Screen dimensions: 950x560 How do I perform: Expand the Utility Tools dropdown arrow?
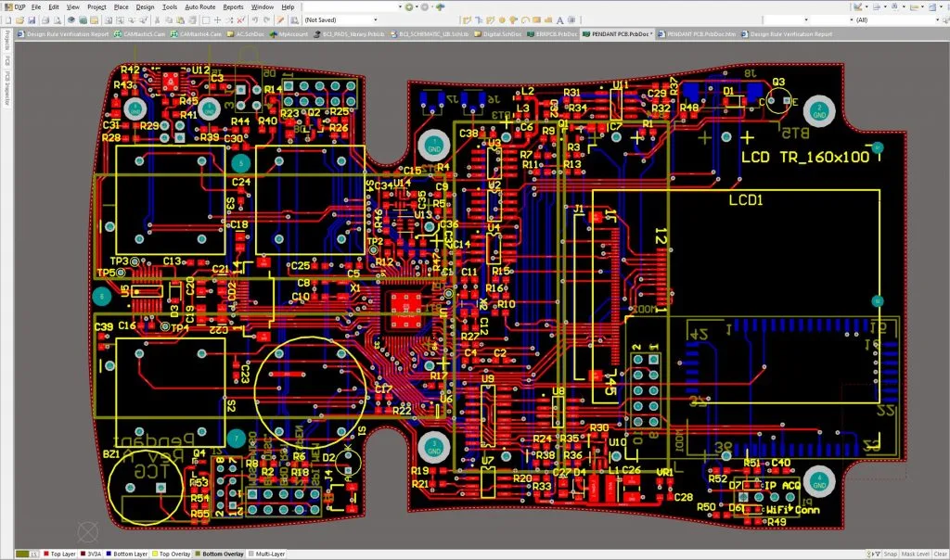click(x=867, y=6)
